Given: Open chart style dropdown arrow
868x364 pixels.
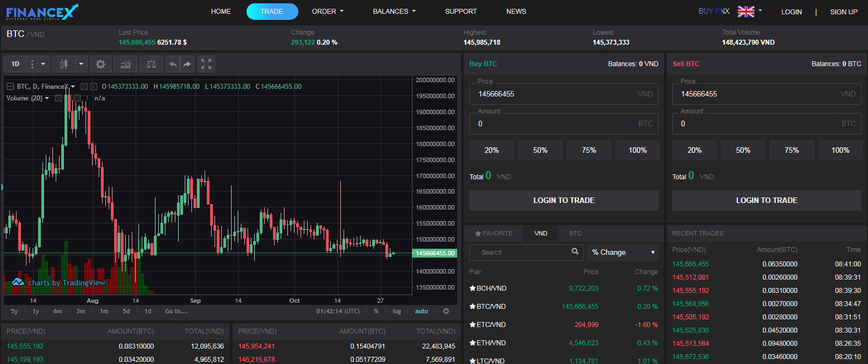Looking at the screenshot, I should coord(81,64).
